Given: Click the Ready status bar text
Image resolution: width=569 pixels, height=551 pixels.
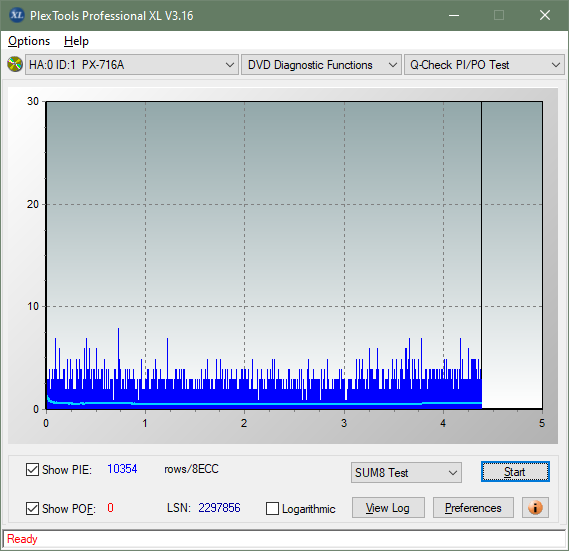Looking at the screenshot, I should 22,539.
